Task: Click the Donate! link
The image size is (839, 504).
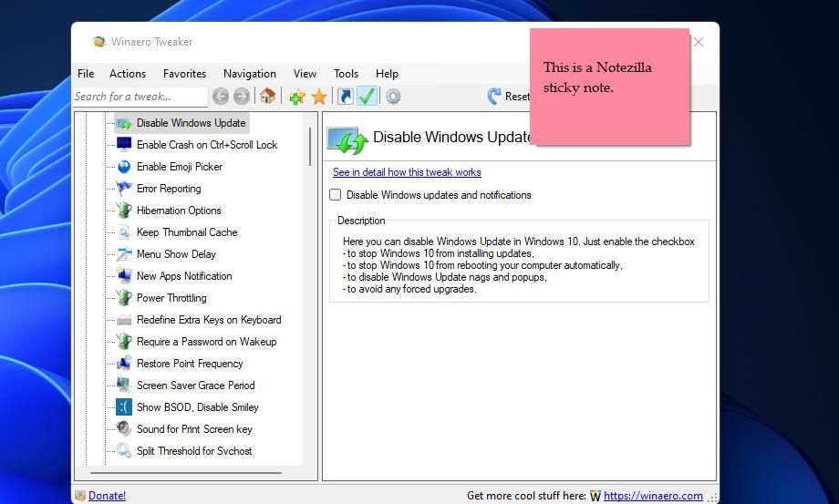Action: [x=107, y=496]
